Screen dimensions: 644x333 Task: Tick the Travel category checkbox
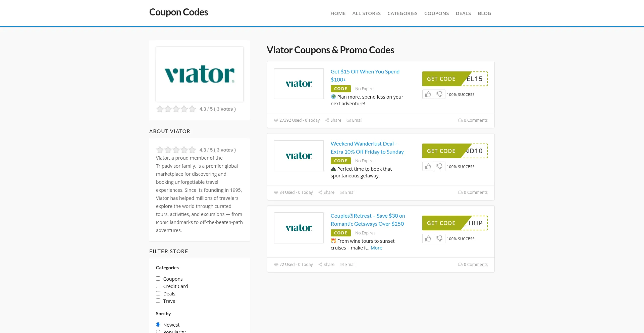click(x=158, y=301)
